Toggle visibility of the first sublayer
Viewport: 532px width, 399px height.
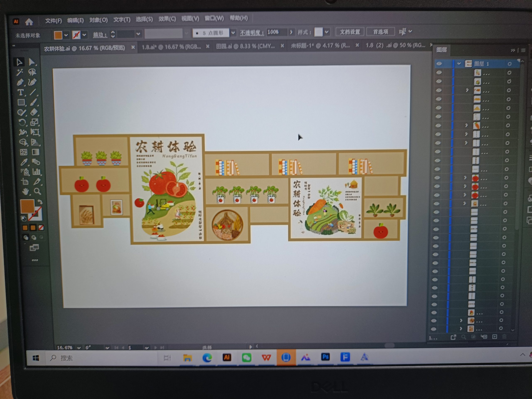pyautogui.click(x=439, y=73)
